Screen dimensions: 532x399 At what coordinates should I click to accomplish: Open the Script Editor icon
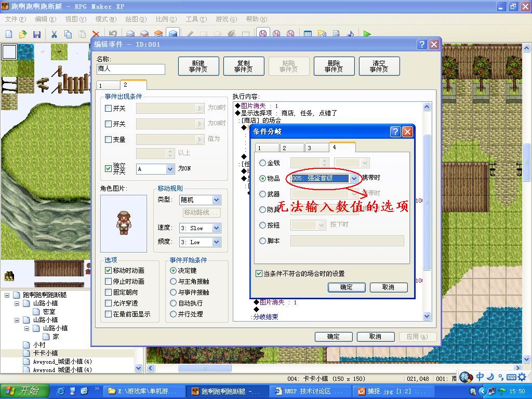(x=336, y=34)
